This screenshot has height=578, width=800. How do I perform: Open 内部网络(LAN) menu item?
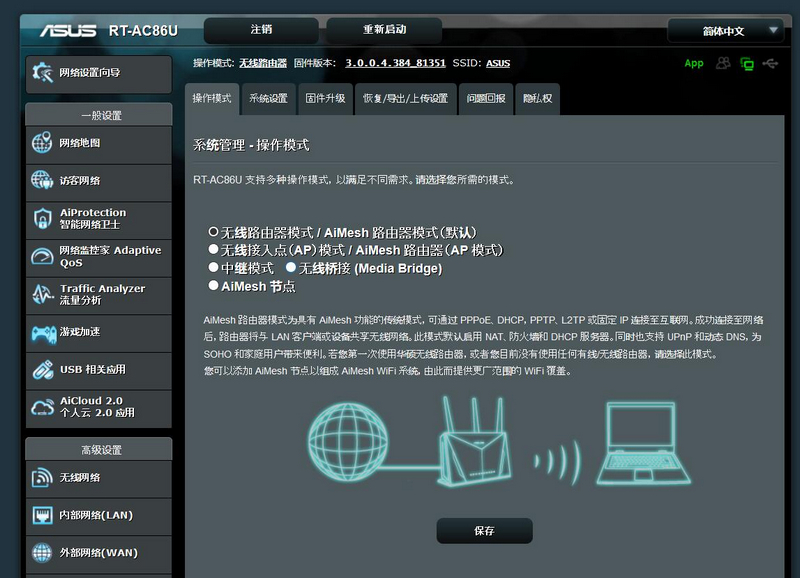[98, 516]
